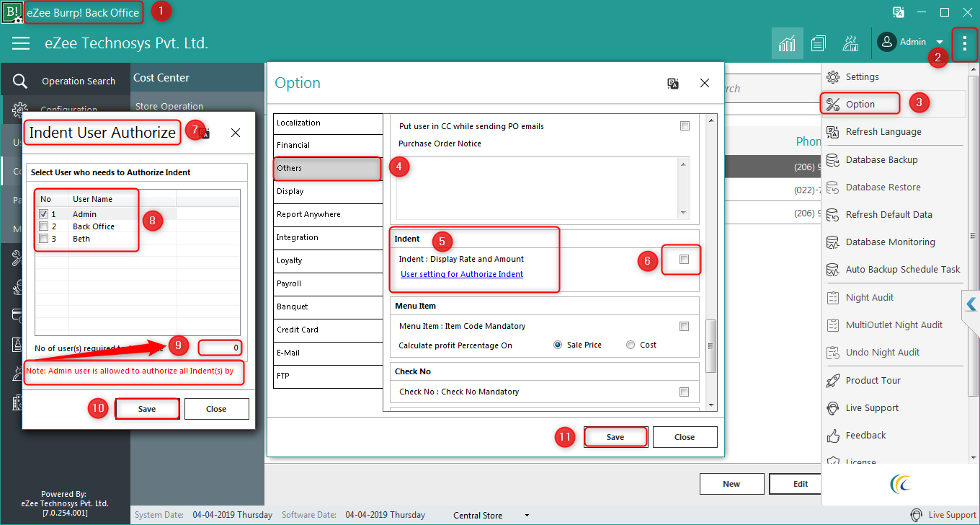The image size is (980, 525).
Task: Click the number of users required field
Action: click(x=220, y=348)
